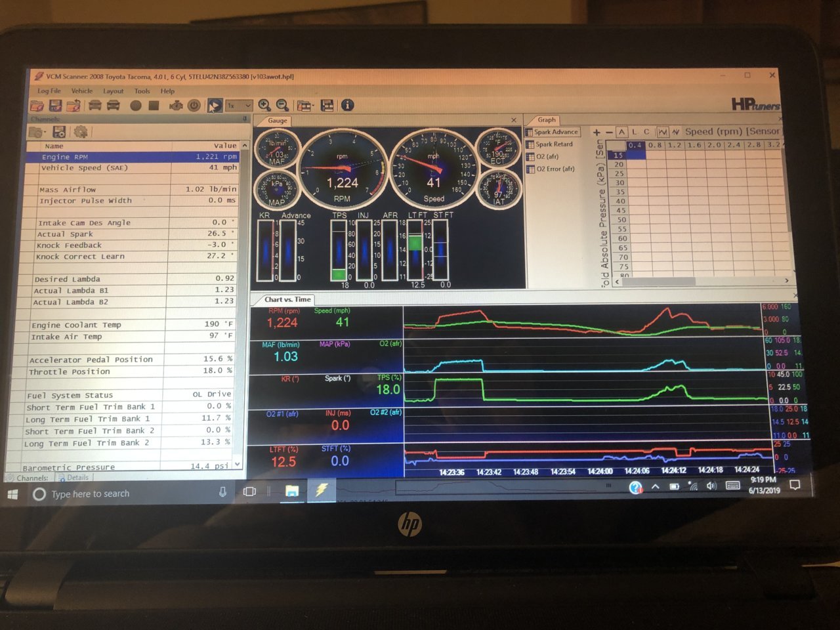Viewport: 840px width, 630px height.
Task: Click the channel list scroll up arrow
Action: (x=245, y=146)
